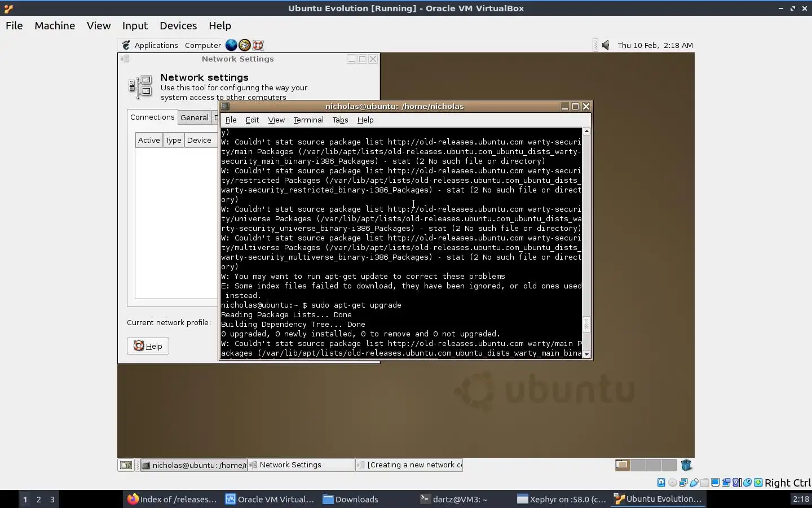Open the terminal Help menu

tap(365, 120)
